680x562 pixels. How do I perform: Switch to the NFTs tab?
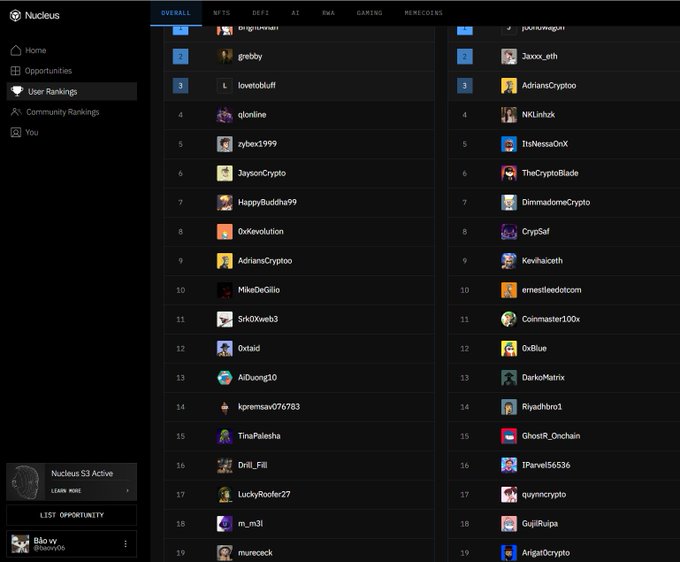[222, 13]
